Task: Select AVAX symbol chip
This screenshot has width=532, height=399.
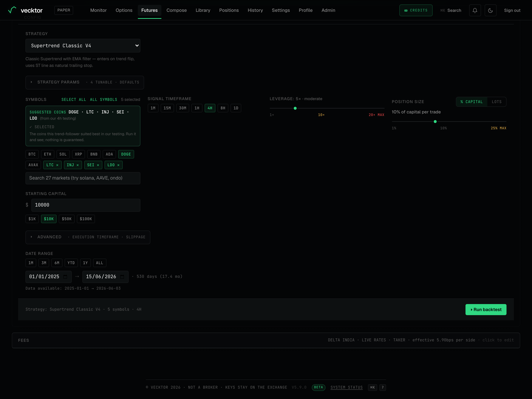Action: pyautogui.click(x=33, y=165)
